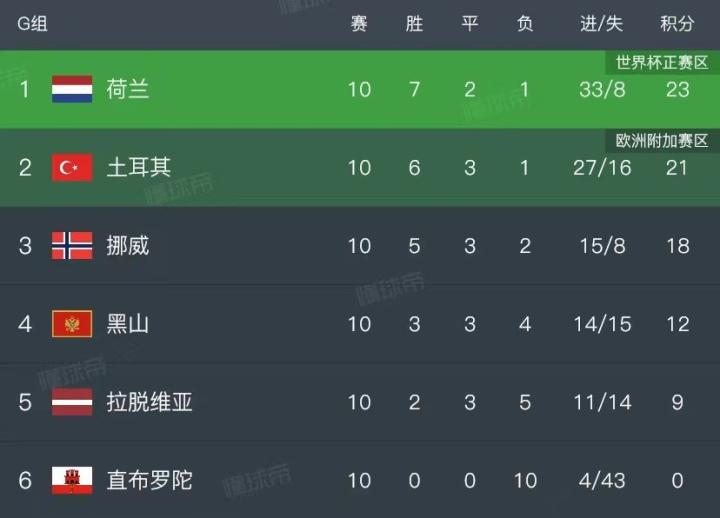
Task: Click the 进/失 goals column header
Action: coord(602,24)
